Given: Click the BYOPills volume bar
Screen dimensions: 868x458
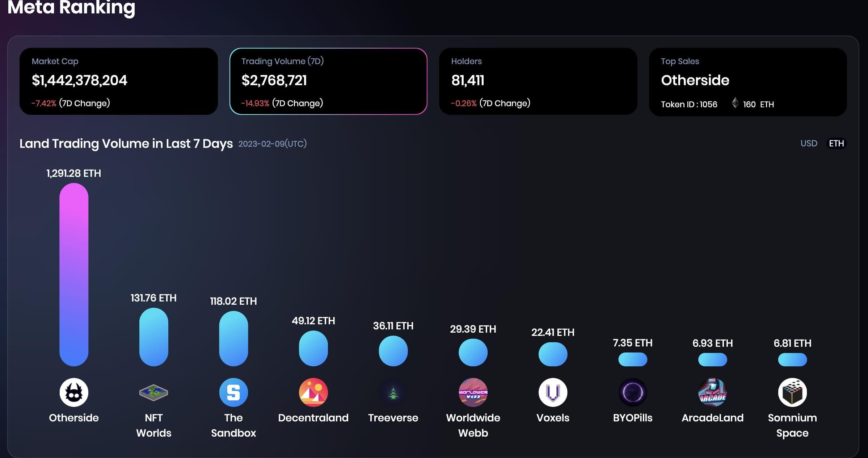Looking at the screenshot, I should pos(633,359).
